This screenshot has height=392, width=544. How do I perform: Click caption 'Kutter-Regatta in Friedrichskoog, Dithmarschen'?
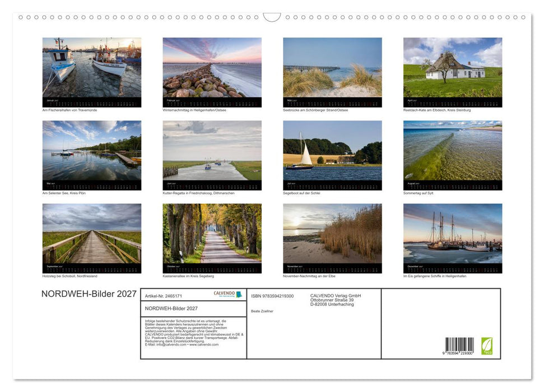(198, 193)
